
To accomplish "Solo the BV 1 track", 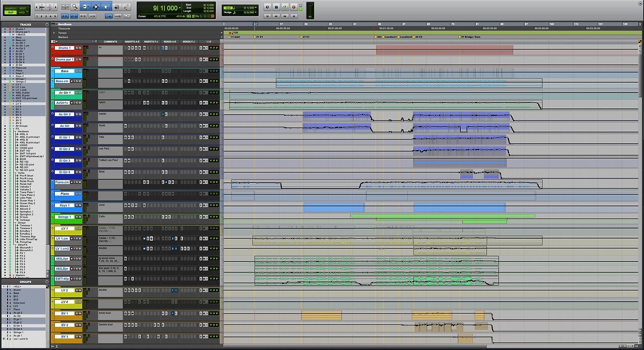I will (x=77, y=313).
